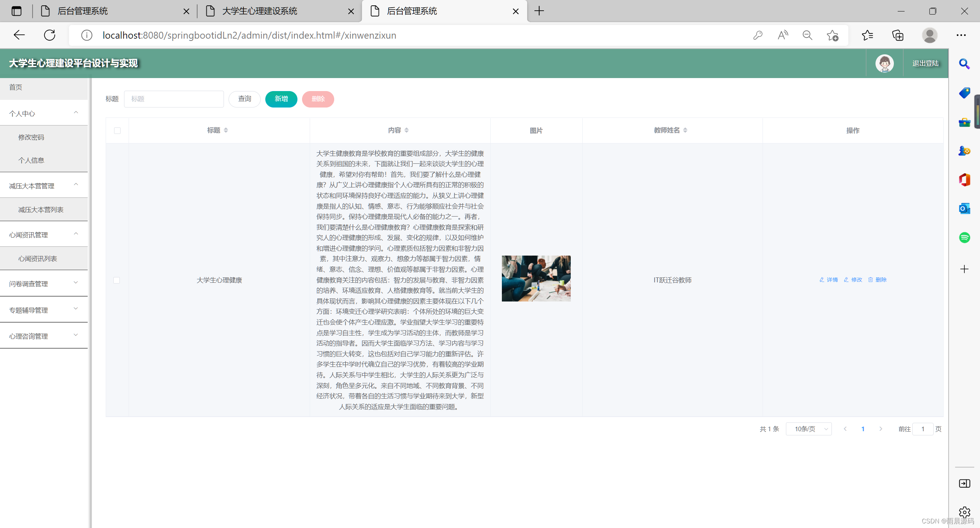This screenshot has width=980, height=528.
Task: Click the browser back arrow
Action: pyautogui.click(x=19, y=35)
